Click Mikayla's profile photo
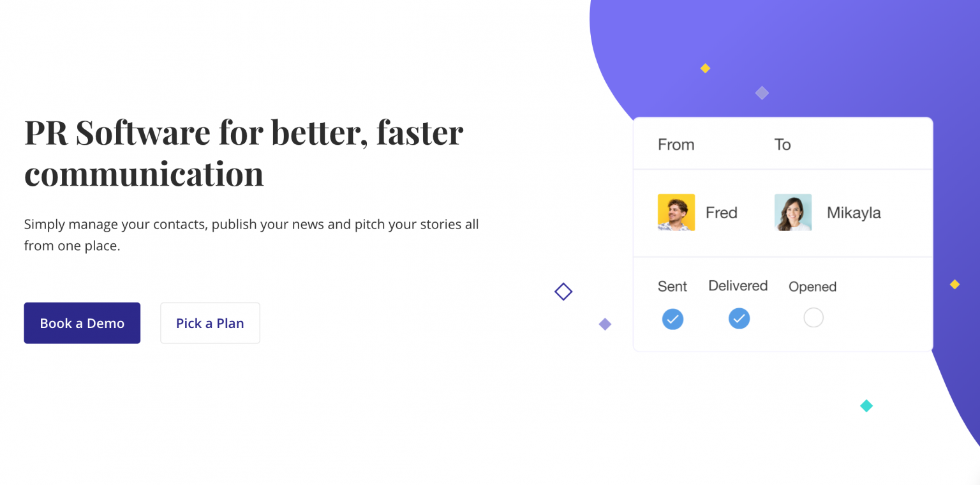Screen dimensions: 980x485 pos(793,212)
